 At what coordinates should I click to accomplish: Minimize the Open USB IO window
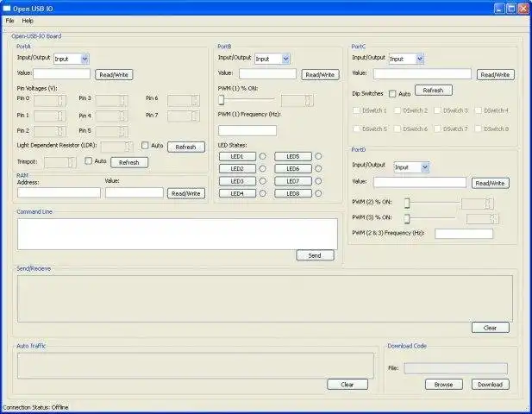tap(499, 9)
